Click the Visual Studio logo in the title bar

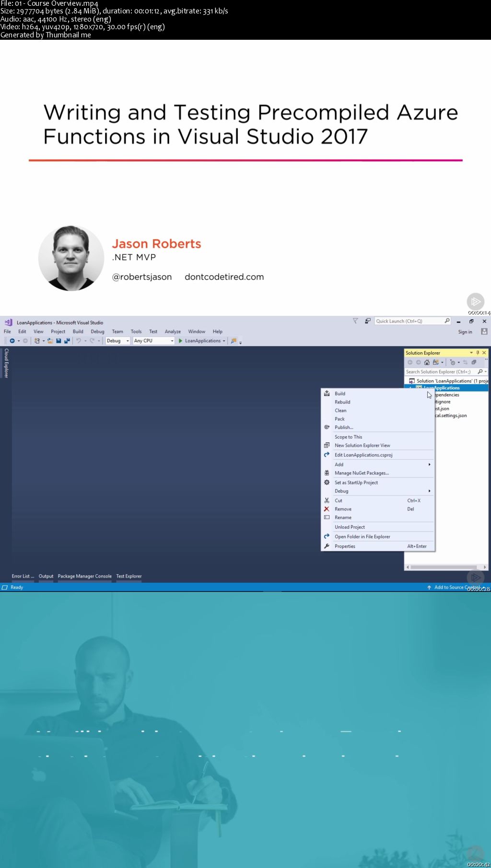click(8, 323)
